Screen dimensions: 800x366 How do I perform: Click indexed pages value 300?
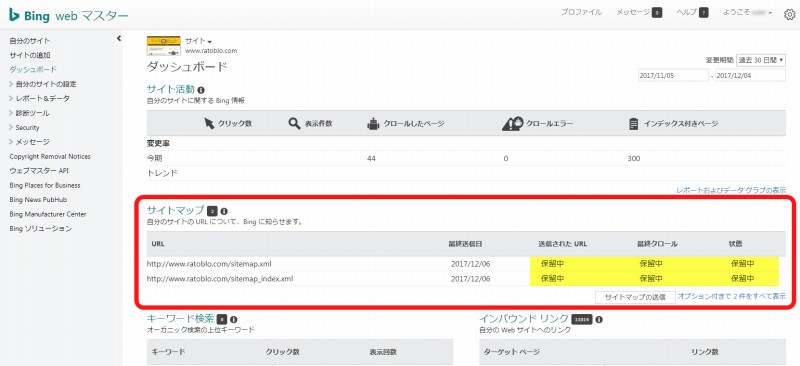pyautogui.click(x=634, y=159)
